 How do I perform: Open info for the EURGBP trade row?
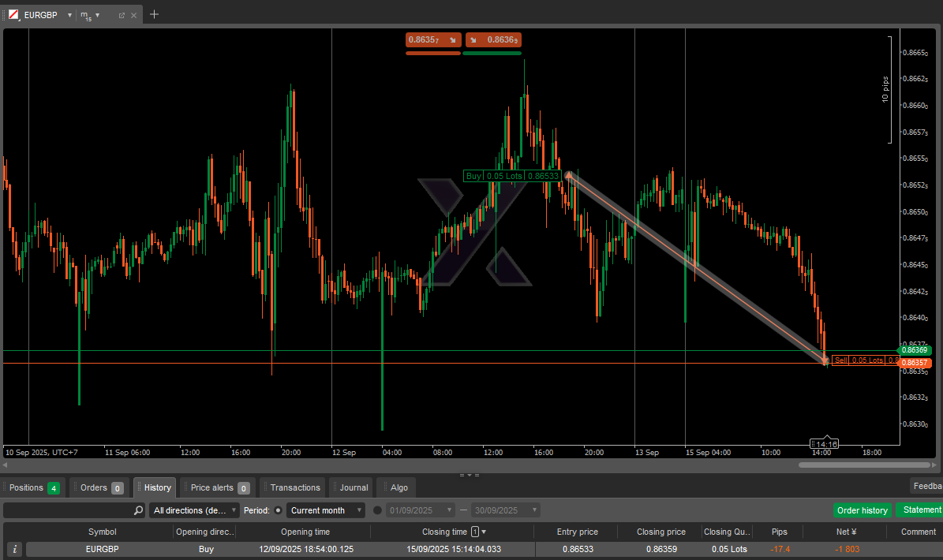(x=14, y=549)
